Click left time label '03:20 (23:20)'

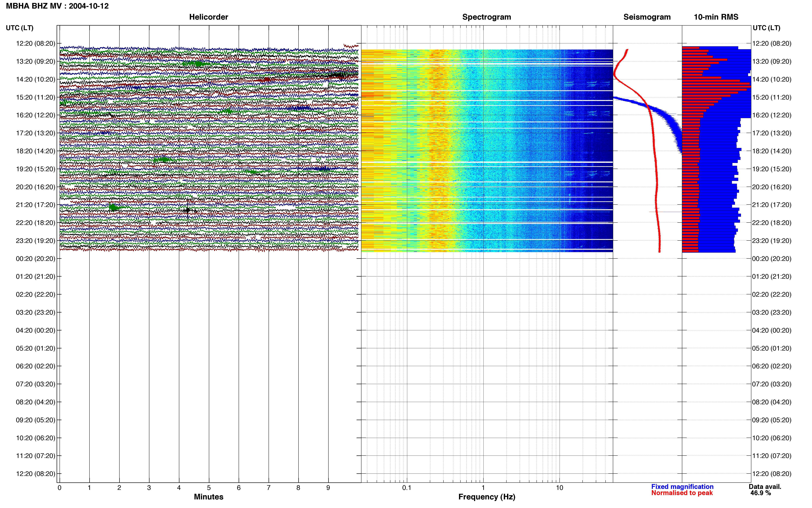pos(36,313)
